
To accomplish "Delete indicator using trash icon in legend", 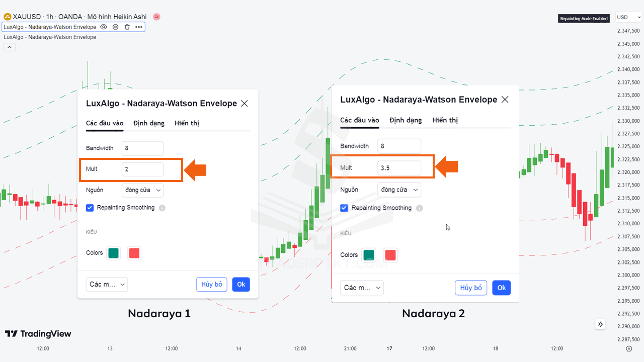I will point(127,27).
